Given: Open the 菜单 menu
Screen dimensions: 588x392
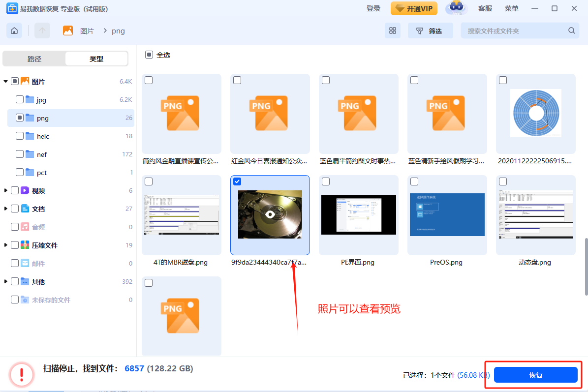Looking at the screenshot, I should 512,8.
